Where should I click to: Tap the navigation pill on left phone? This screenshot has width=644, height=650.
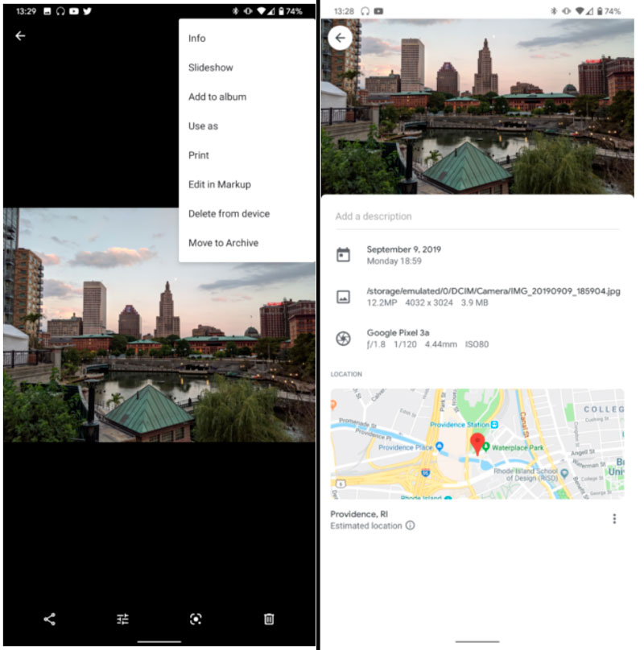[x=159, y=641]
